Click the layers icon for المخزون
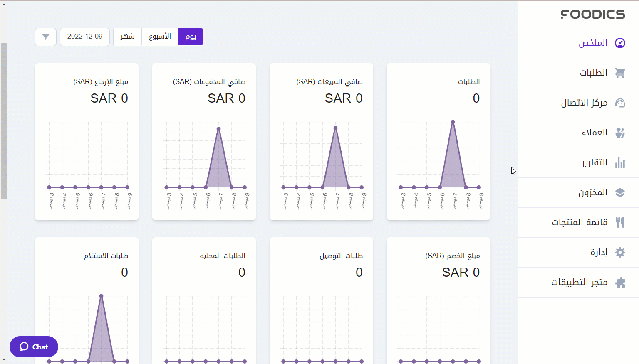This screenshot has height=364, width=639. click(620, 193)
